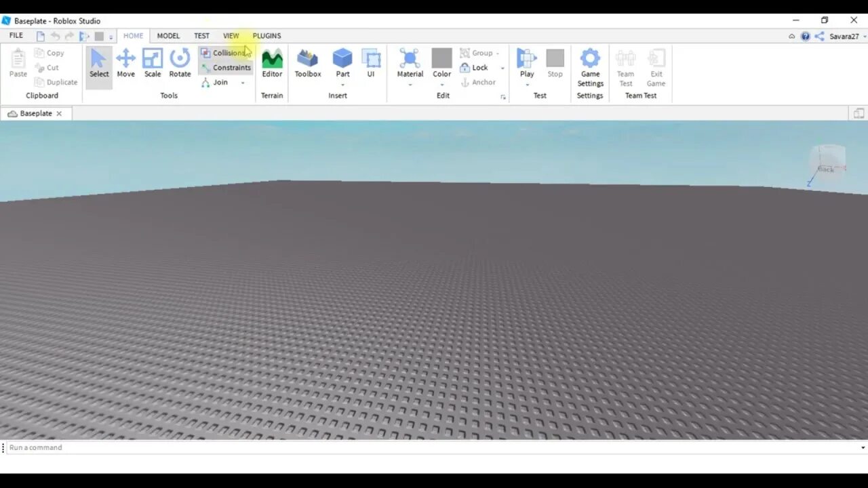
Task: Click Duplicate in the Clipboard group
Action: (x=56, y=82)
